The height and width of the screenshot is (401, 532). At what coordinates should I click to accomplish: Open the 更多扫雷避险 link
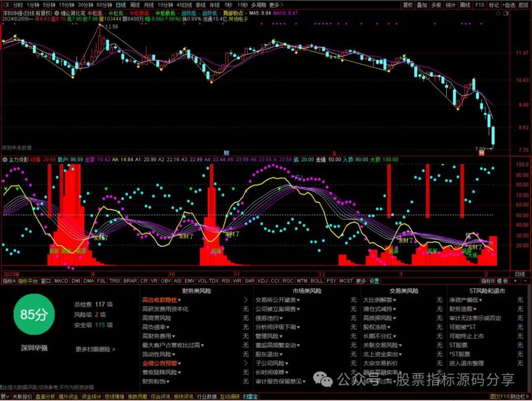(96, 349)
